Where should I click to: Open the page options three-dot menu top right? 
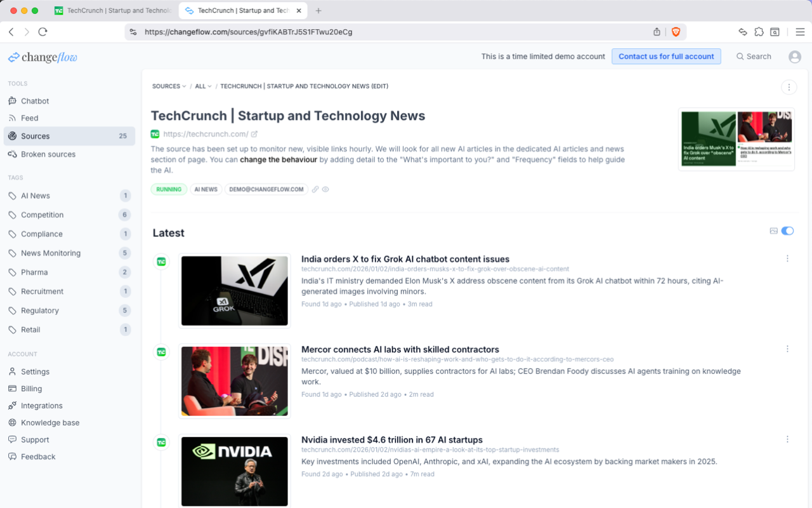tap(789, 87)
